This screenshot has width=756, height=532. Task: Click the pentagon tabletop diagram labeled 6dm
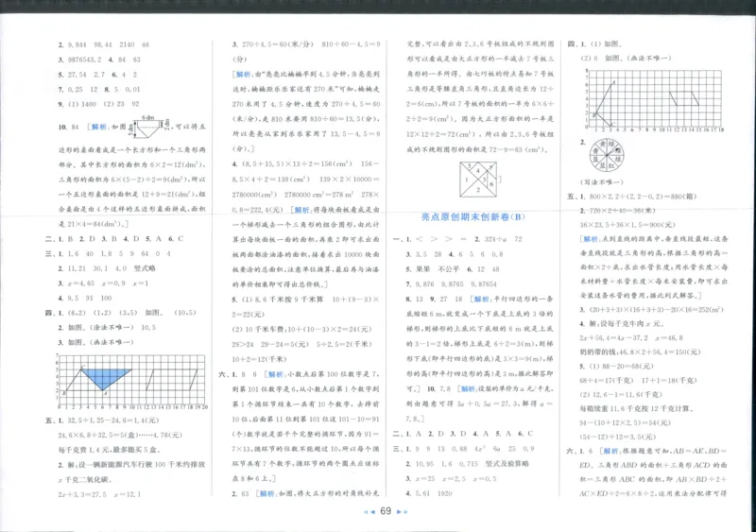[x=147, y=127]
